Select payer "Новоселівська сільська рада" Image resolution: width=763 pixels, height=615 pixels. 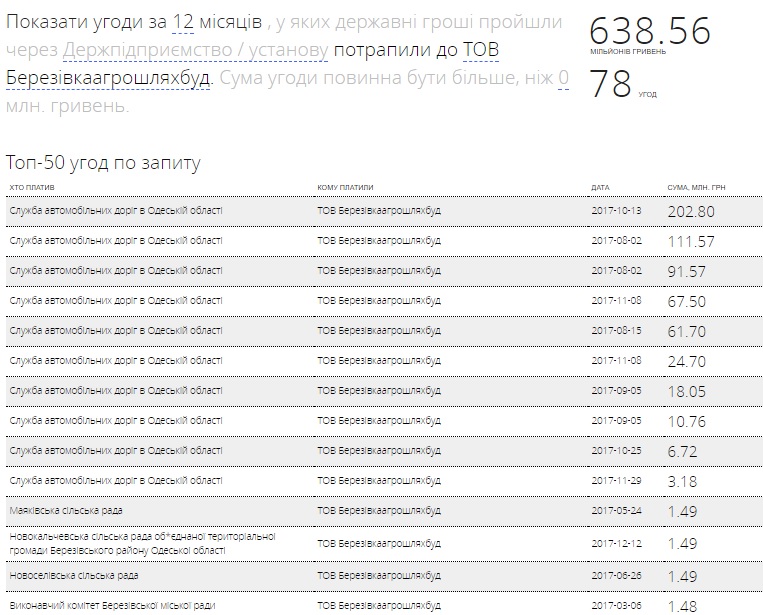(x=73, y=576)
